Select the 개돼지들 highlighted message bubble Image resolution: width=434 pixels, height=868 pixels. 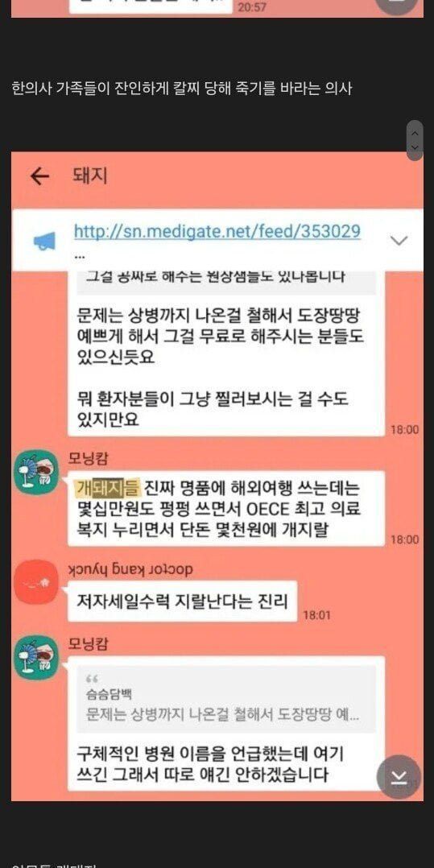225,508
